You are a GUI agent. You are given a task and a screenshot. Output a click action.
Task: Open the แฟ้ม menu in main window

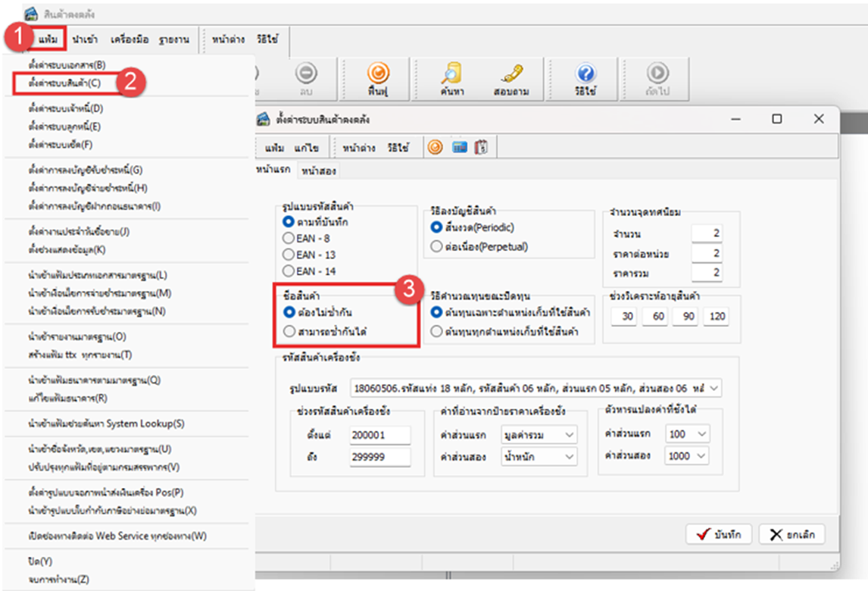48,39
